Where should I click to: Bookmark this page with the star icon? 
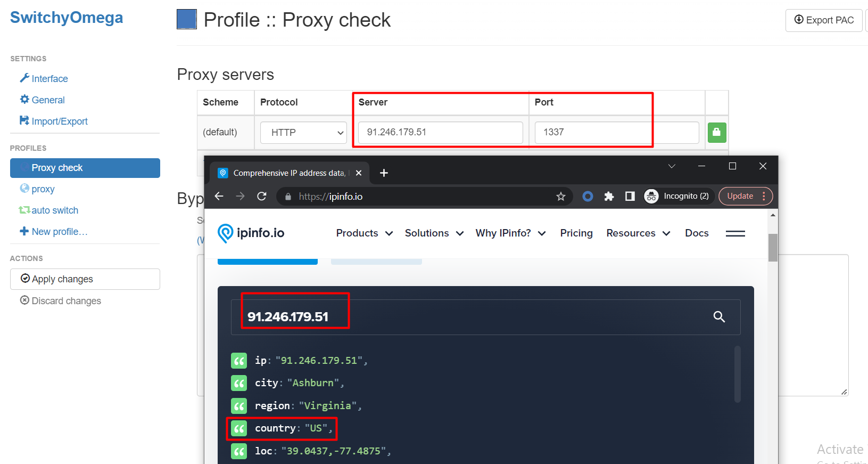tap(561, 197)
